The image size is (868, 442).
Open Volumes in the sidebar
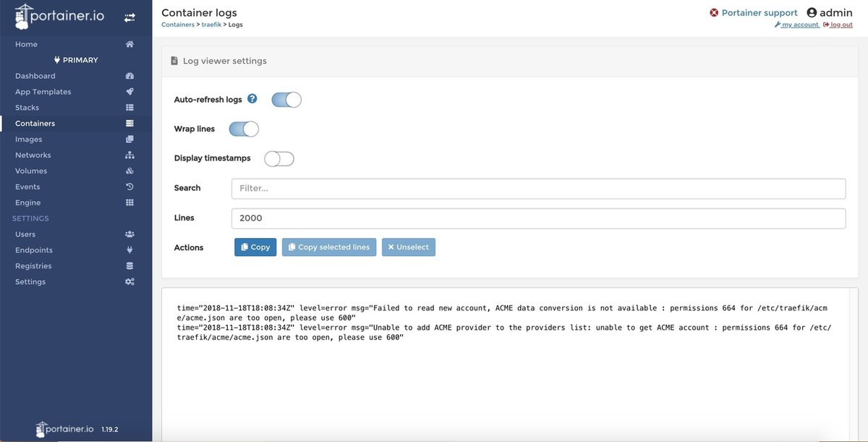tap(76, 171)
